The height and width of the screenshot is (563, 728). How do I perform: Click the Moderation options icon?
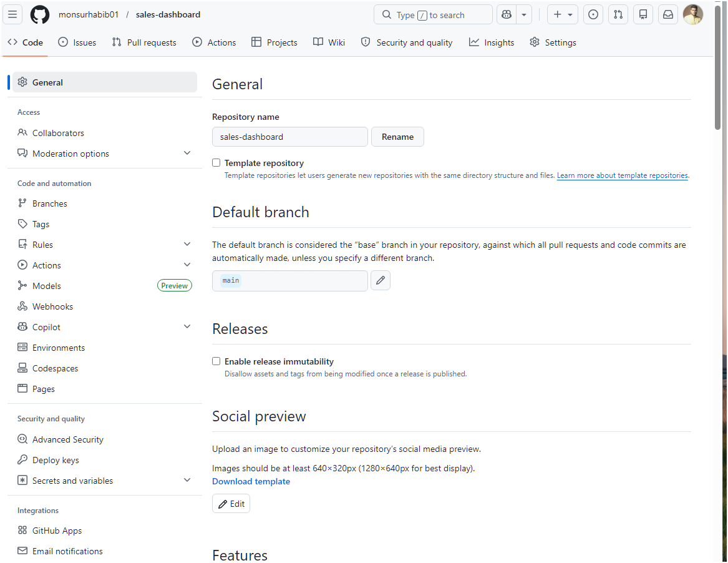pos(22,153)
